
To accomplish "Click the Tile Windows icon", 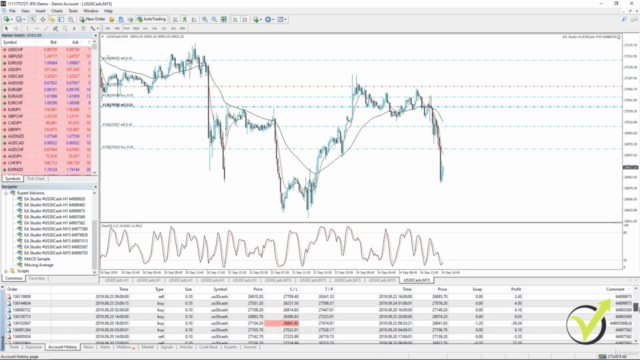I will pyautogui.click(x=224, y=19).
